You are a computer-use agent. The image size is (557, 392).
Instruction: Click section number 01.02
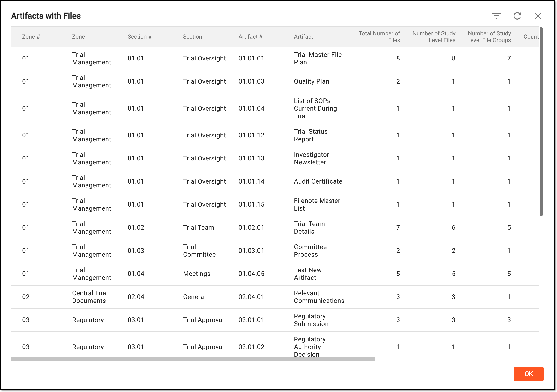coord(136,227)
